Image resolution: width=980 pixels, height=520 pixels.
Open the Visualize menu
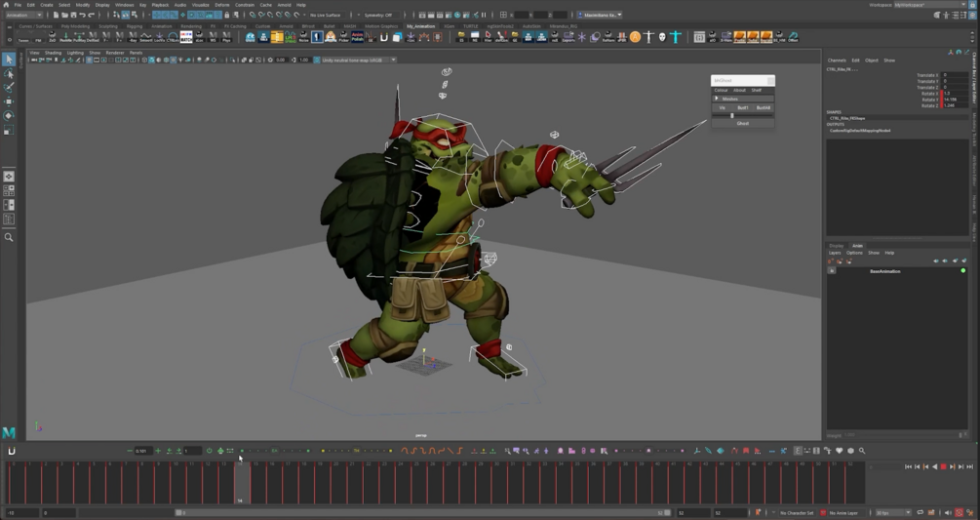[200, 4]
